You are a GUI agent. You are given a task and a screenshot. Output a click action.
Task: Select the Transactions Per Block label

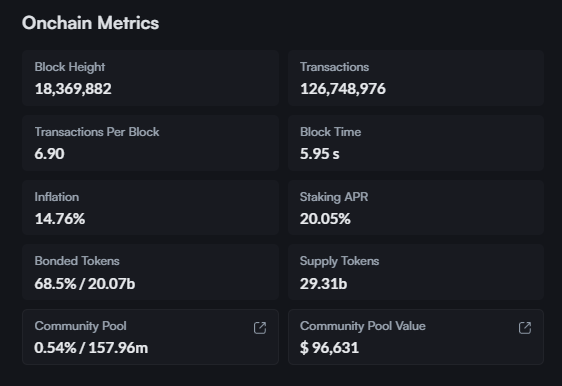click(x=97, y=132)
